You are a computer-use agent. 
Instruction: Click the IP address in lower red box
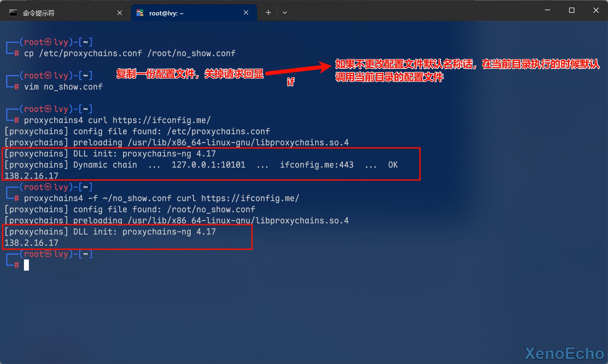[x=31, y=243]
